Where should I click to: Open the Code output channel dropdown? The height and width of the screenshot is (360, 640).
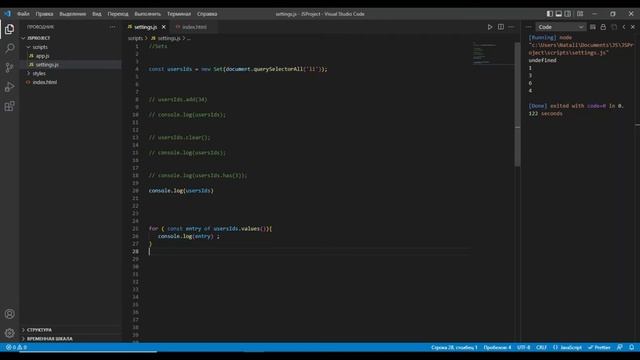[x=560, y=27]
